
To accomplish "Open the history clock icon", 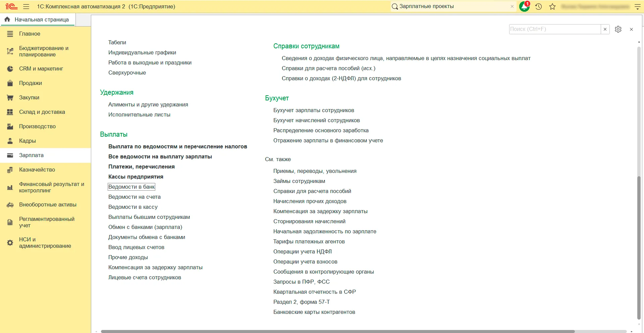I will pos(539,7).
